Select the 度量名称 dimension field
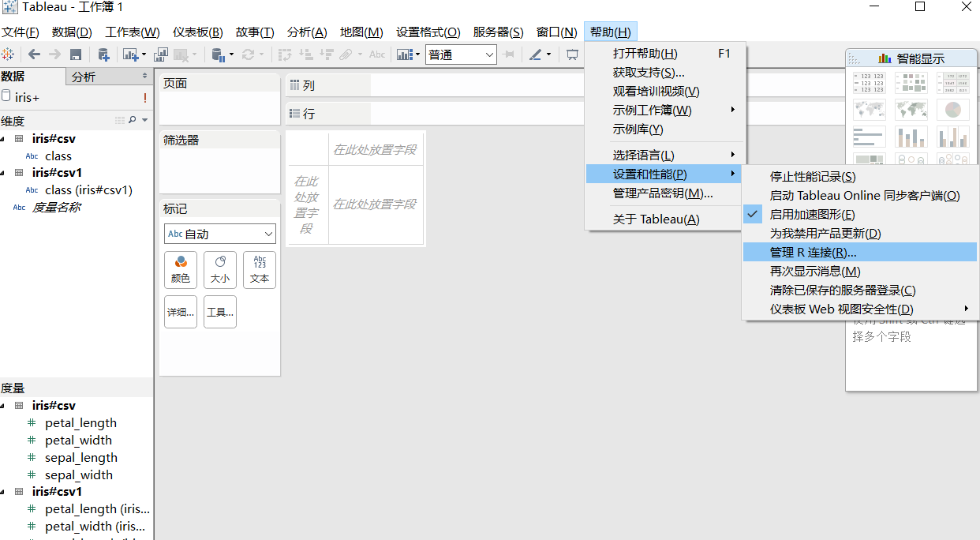980x540 pixels. click(56, 208)
